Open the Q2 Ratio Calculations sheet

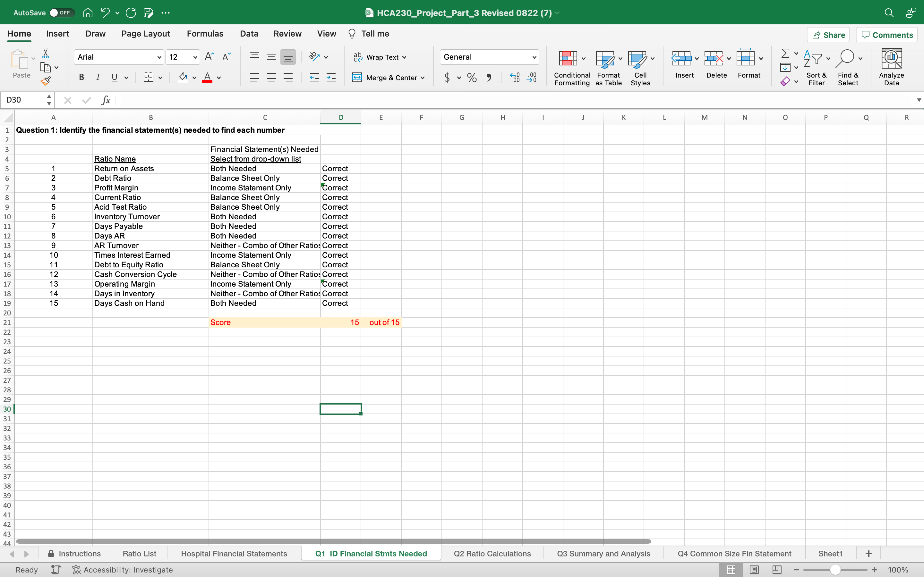492,553
